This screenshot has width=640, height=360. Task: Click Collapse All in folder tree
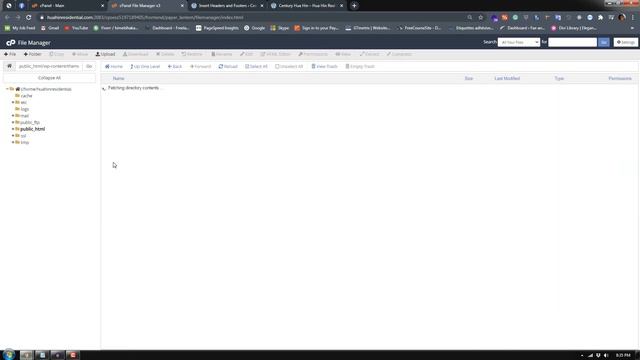49,78
